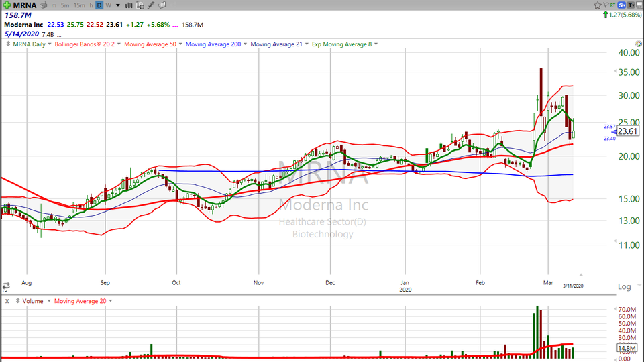Click the 5/14/2020 date label
644x362 pixels.
[21, 34]
